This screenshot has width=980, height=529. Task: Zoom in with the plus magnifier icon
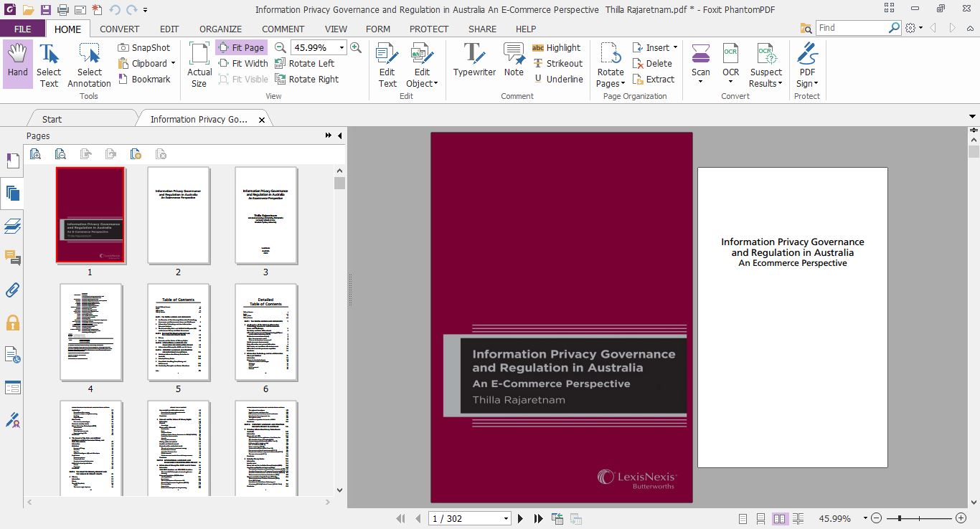[356, 47]
